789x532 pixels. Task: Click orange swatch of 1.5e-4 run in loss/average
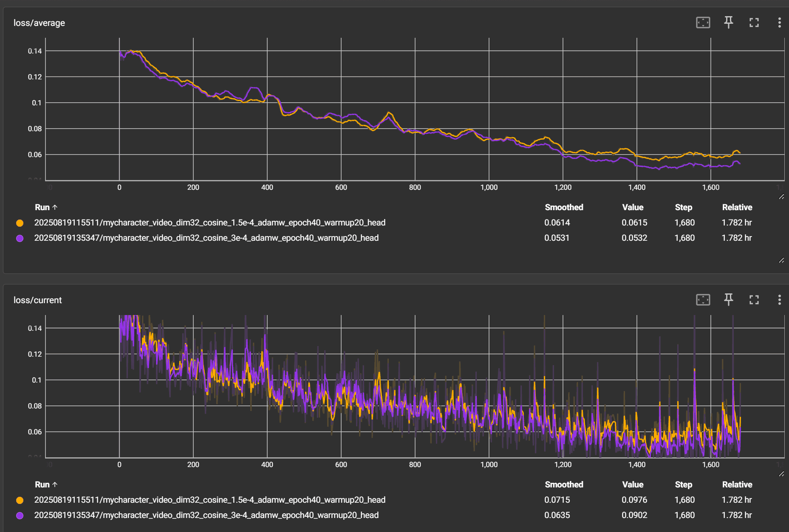[20, 223]
